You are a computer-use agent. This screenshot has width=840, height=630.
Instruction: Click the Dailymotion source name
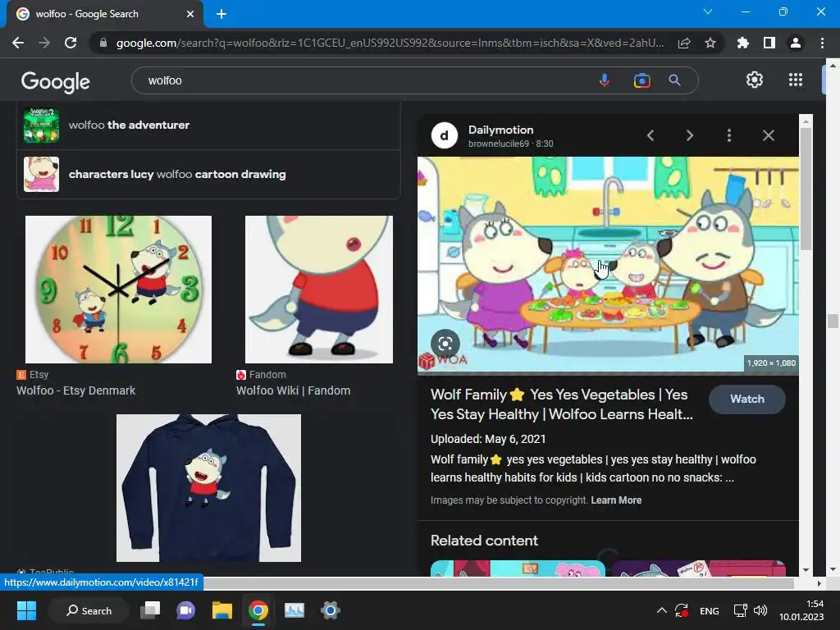pyautogui.click(x=500, y=130)
